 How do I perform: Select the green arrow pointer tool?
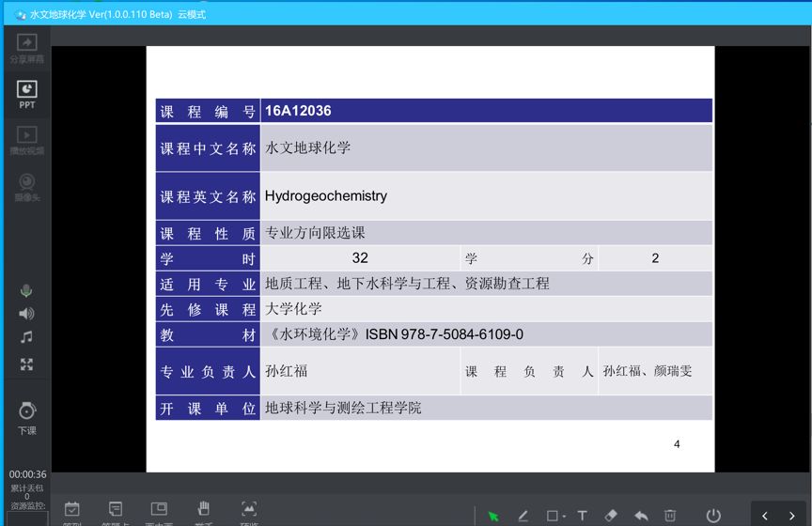point(493,516)
